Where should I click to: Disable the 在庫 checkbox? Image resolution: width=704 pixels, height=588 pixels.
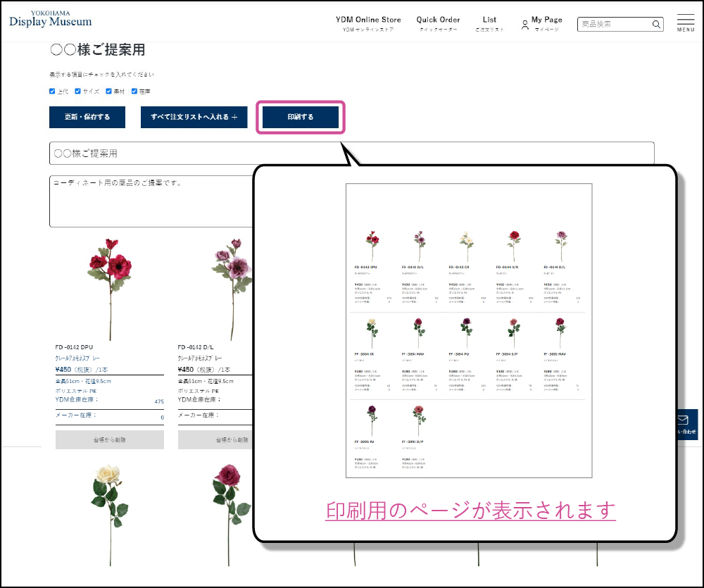click(134, 91)
